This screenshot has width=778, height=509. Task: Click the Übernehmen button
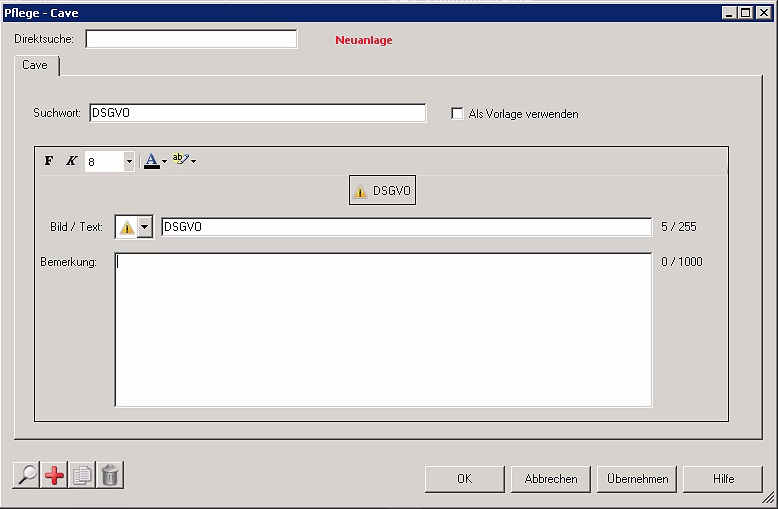pyautogui.click(x=637, y=479)
